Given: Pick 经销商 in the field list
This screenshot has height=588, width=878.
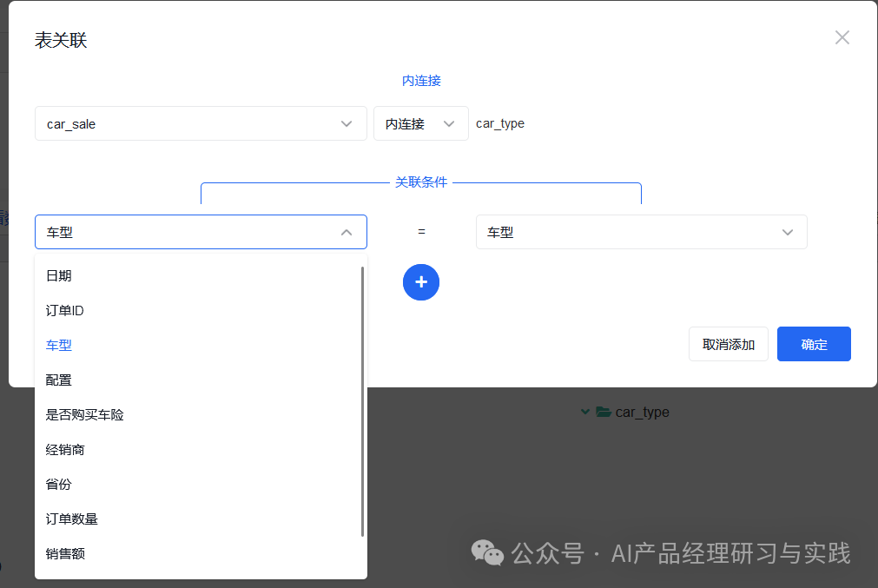Looking at the screenshot, I should tap(65, 450).
